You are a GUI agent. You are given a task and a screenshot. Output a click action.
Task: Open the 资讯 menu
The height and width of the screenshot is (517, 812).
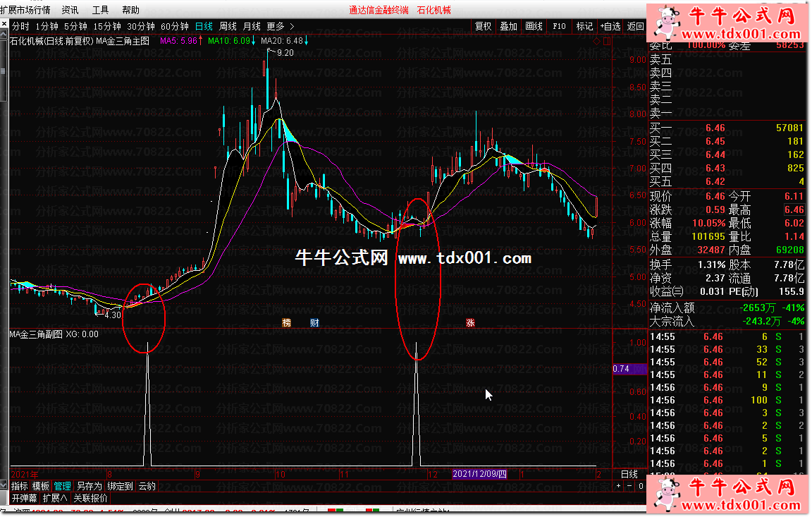pos(70,10)
